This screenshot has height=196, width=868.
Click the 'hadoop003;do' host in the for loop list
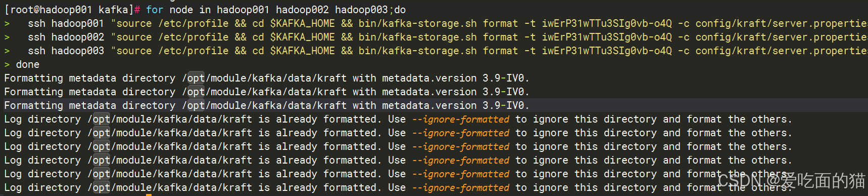pos(370,10)
